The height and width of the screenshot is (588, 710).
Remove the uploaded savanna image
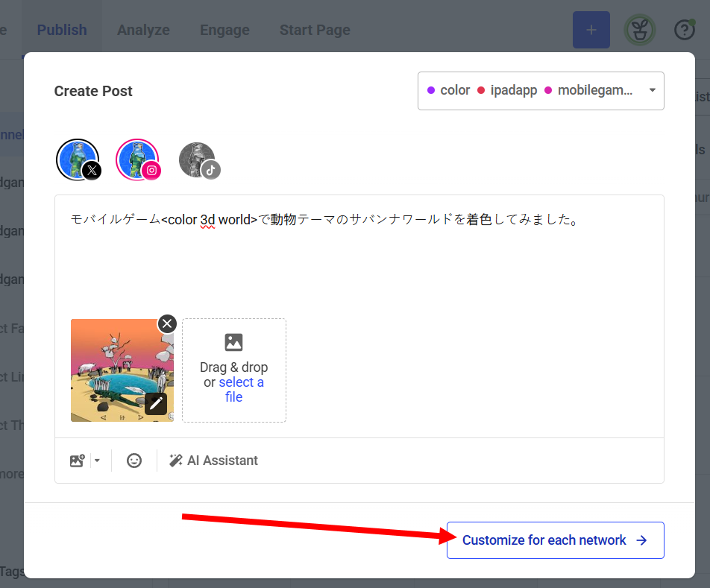[167, 323]
